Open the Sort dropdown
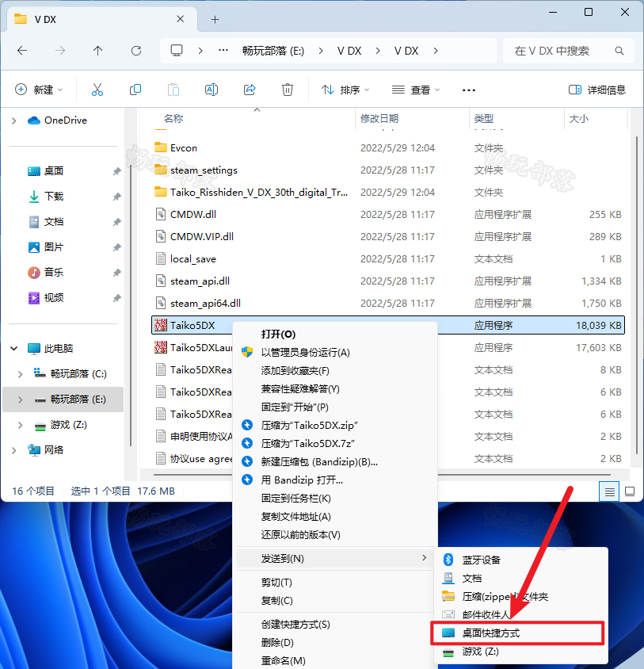Image resolution: width=644 pixels, height=669 pixels. coord(345,90)
